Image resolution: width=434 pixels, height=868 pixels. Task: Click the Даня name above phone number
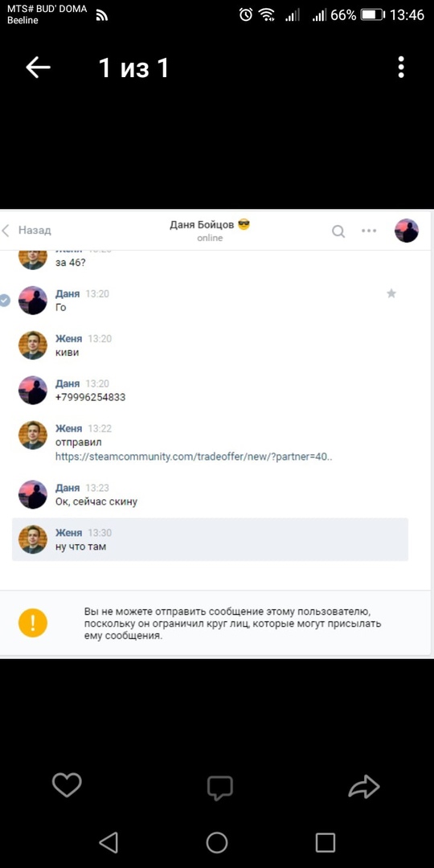68,383
